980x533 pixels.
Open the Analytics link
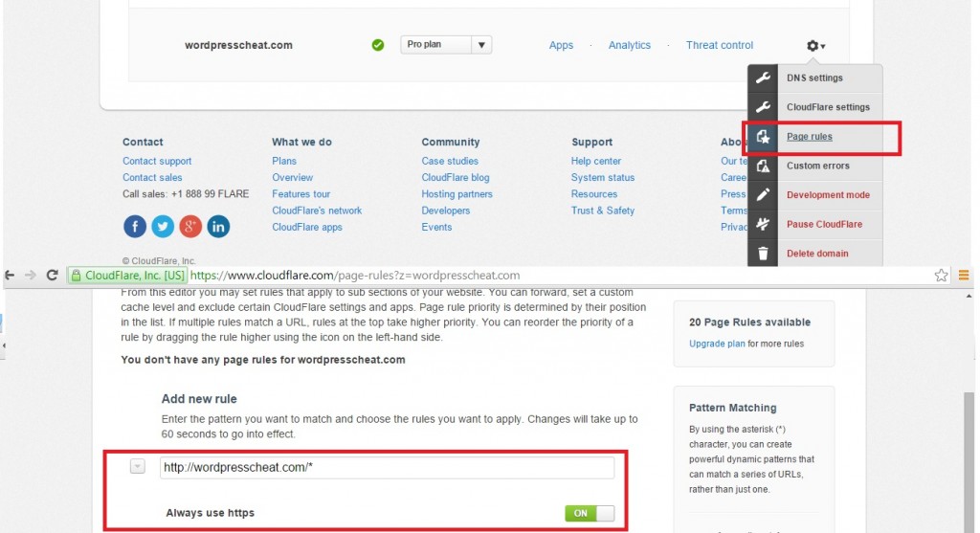[x=630, y=45]
